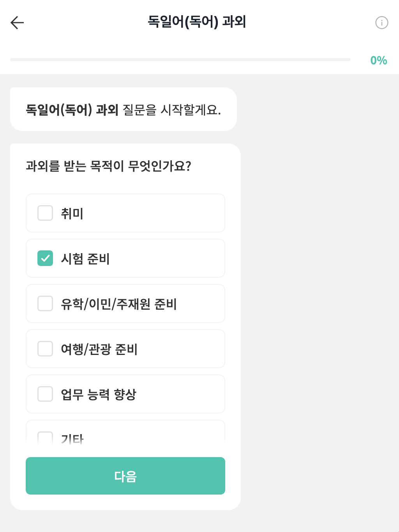This screenshot has width=399, height=532.
Task: Tick the 여행/관광 준비 checkbox
Action: 45,349
